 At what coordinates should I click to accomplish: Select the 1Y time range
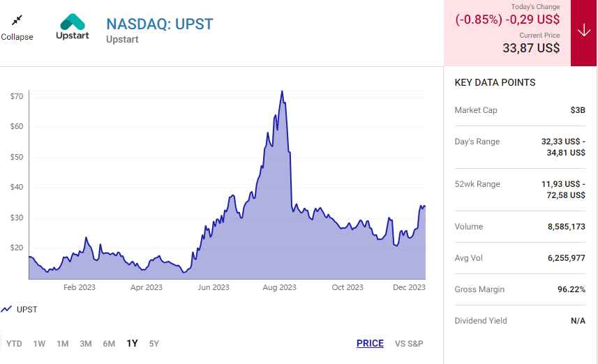pyautogui.click(x=132, y=343)
